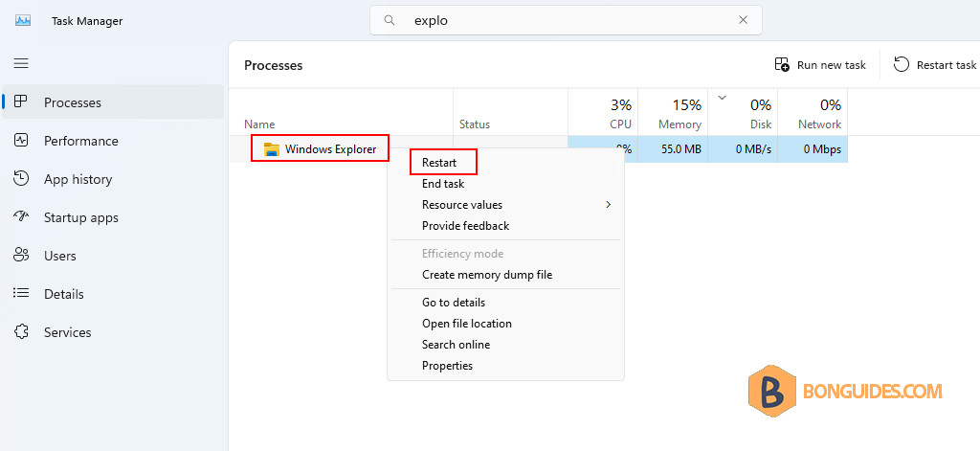This screenshot has height=451, width=980.
Task: Click the 0 Mbps network cell
Action: coord(813,148)
